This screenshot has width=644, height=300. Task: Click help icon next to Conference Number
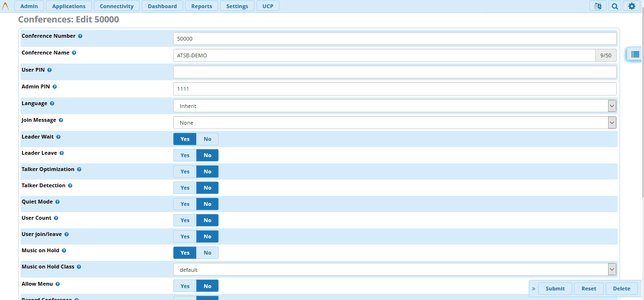coord(80,36)
